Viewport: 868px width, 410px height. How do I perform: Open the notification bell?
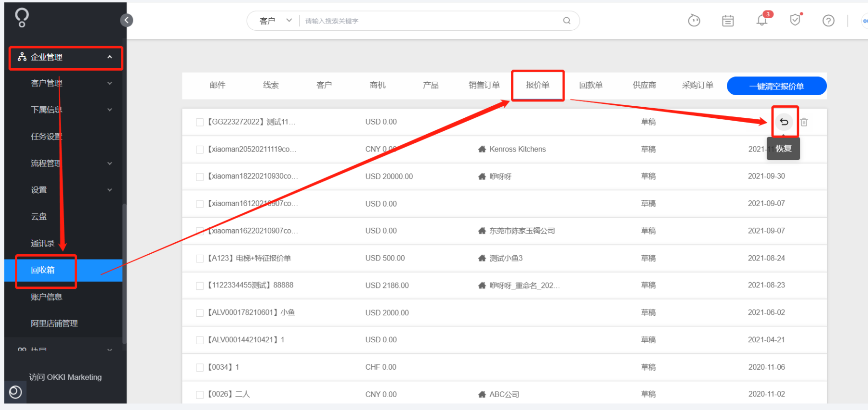[x=762, y=20]
